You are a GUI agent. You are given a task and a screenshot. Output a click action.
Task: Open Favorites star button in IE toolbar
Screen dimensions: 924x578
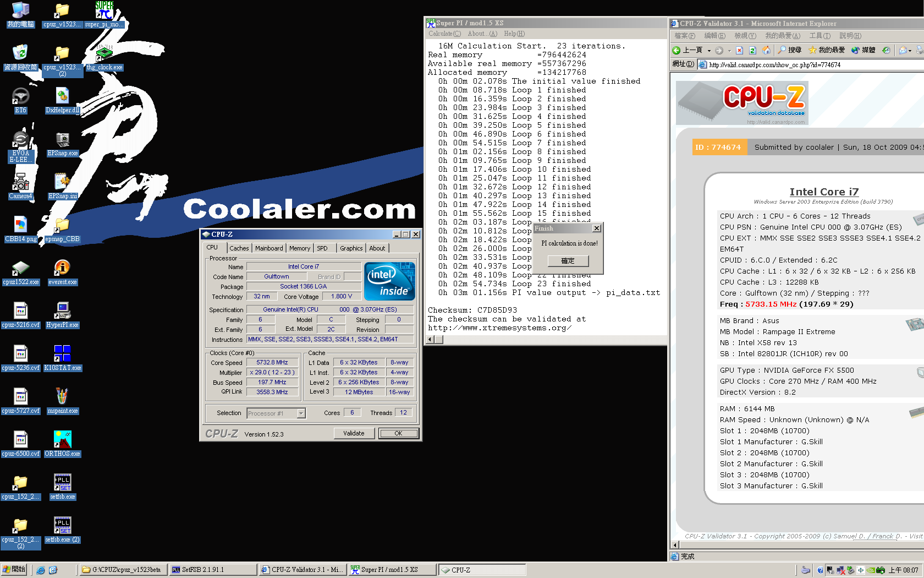[827, 50]
